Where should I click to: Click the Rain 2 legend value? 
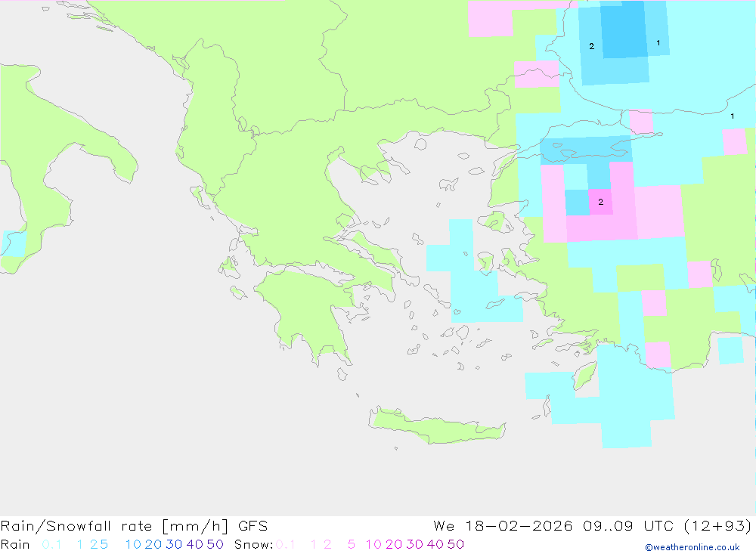coord(94,544)
